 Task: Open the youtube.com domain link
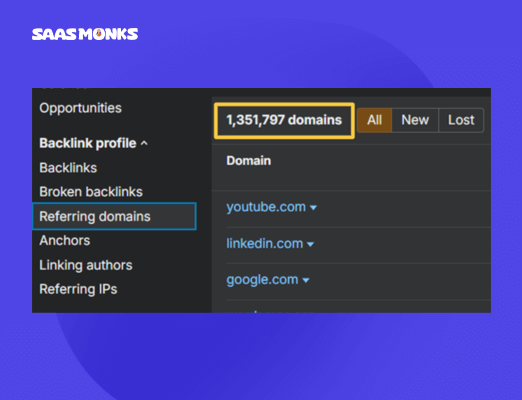tap(266, 207)
